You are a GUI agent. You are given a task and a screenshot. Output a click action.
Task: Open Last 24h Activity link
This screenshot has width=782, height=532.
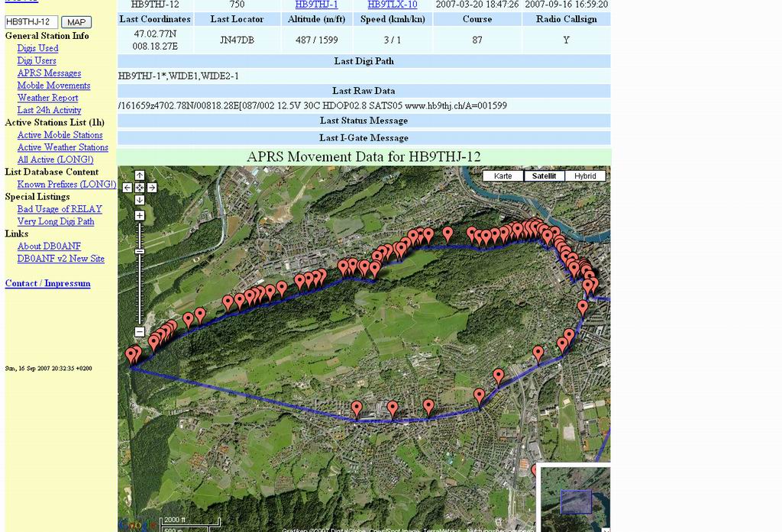tap(49, 110)
